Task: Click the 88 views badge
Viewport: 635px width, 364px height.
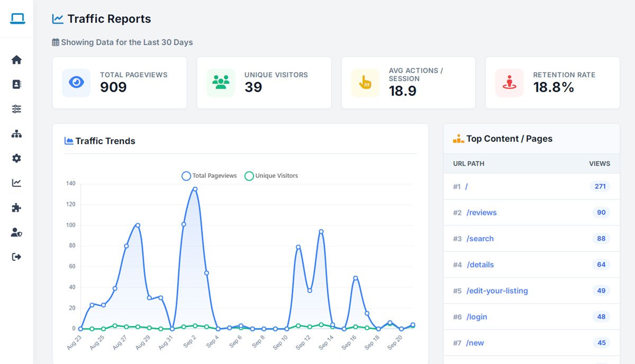Action: click(x=601, y=239)
